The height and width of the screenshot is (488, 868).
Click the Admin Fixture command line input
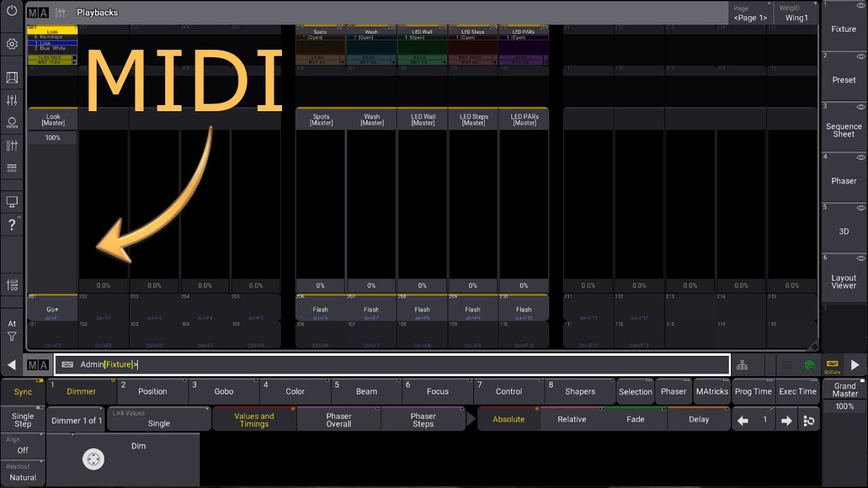pyautogui.click(x=392, y=365)
